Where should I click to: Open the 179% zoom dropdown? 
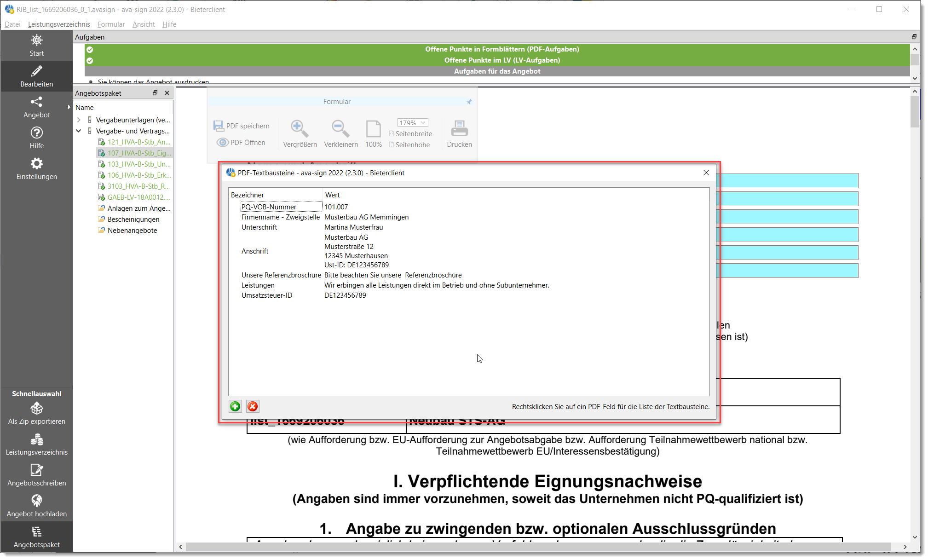tap(413, 123)
